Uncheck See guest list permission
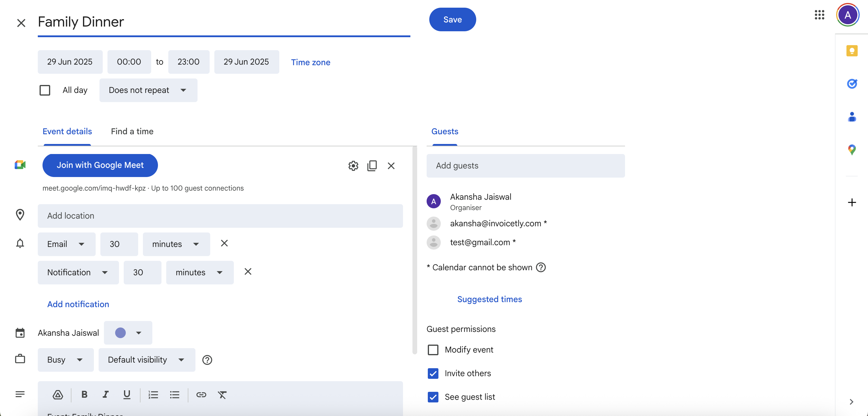Screen dimensions: 868x416 click(x=433, y=397)
